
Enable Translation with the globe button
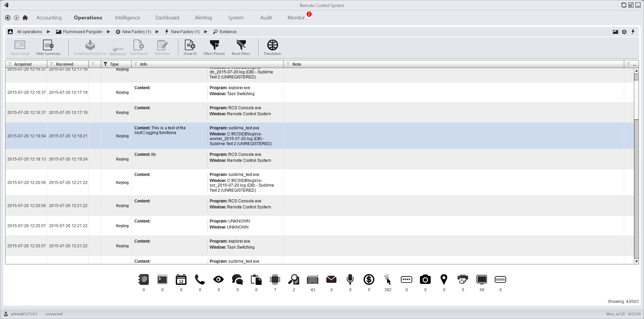coord(272,48)
